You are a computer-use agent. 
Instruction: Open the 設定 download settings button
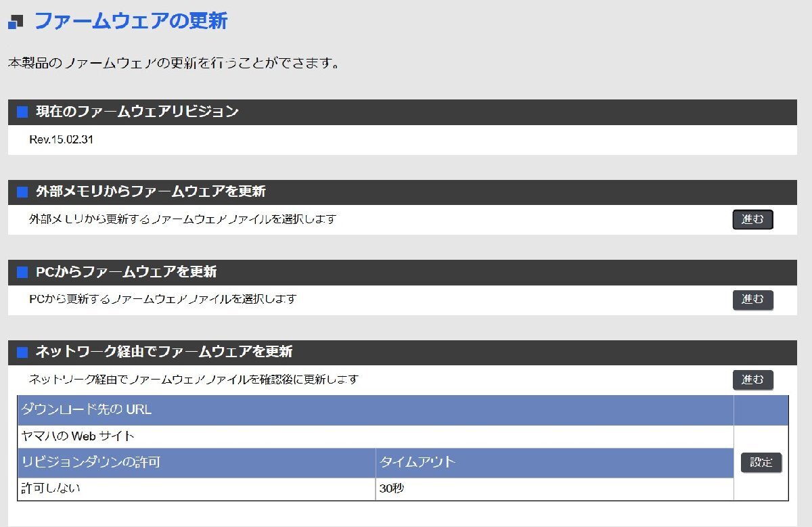761,463
